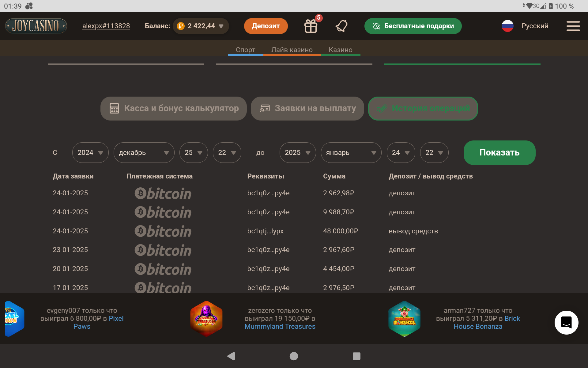
Task: Switch to the Лайв казино tab
Action: [x=292, y=50]
